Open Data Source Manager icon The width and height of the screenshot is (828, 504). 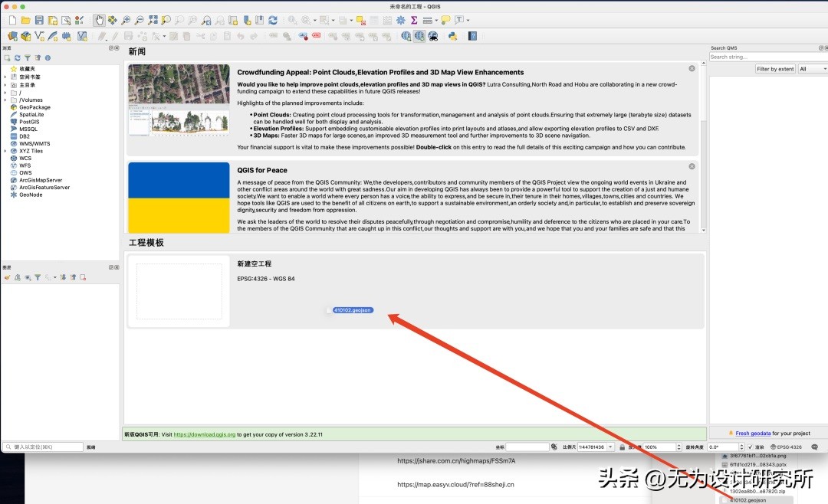tap(12, 36)
